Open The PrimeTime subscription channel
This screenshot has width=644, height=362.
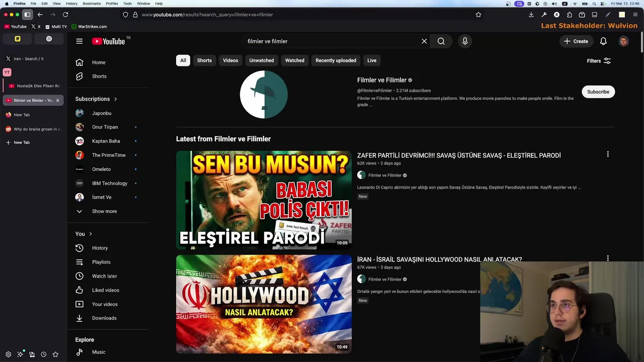[108, 155]
